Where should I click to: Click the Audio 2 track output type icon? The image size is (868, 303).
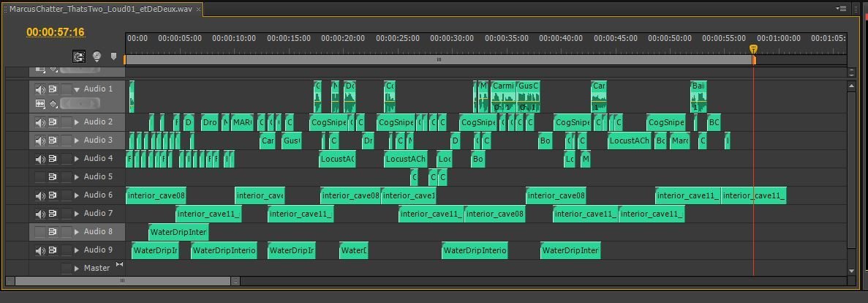coord(53,122)
